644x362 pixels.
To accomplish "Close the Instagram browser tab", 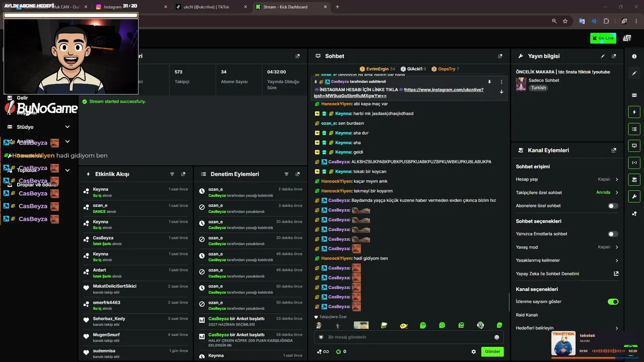I will click(166, 7).
